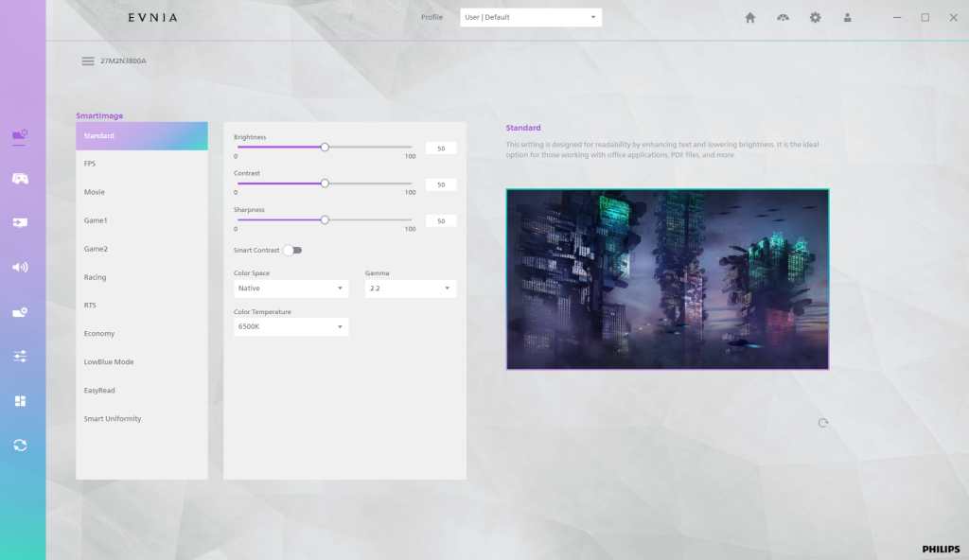Expand the Color Temperature dropdown
The height and width of the screenshot is (560, 969).
coord(291,327)
